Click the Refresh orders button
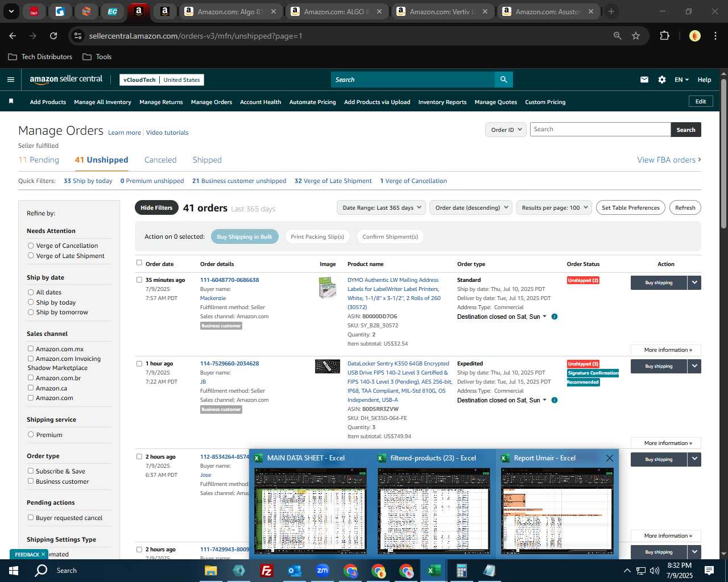This screenshot has width=728, height=582. click(685, 207)
